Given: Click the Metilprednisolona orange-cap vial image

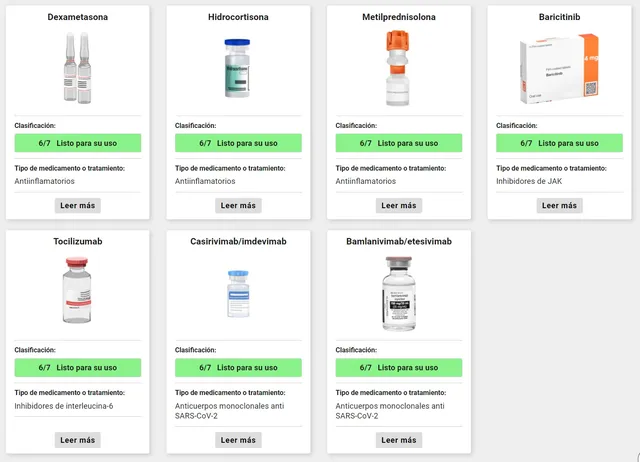Looking at the screenshot, I should (x=398, y=68).
